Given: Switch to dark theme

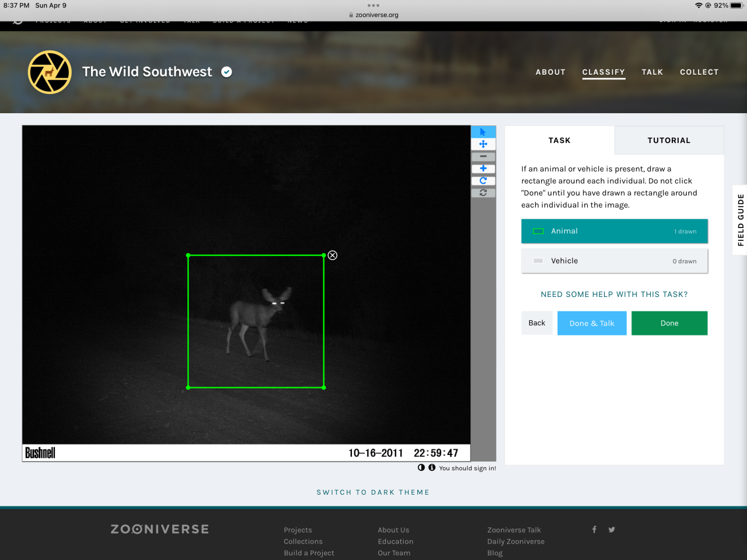Looking at the screenshot, I should click(373, 492).
